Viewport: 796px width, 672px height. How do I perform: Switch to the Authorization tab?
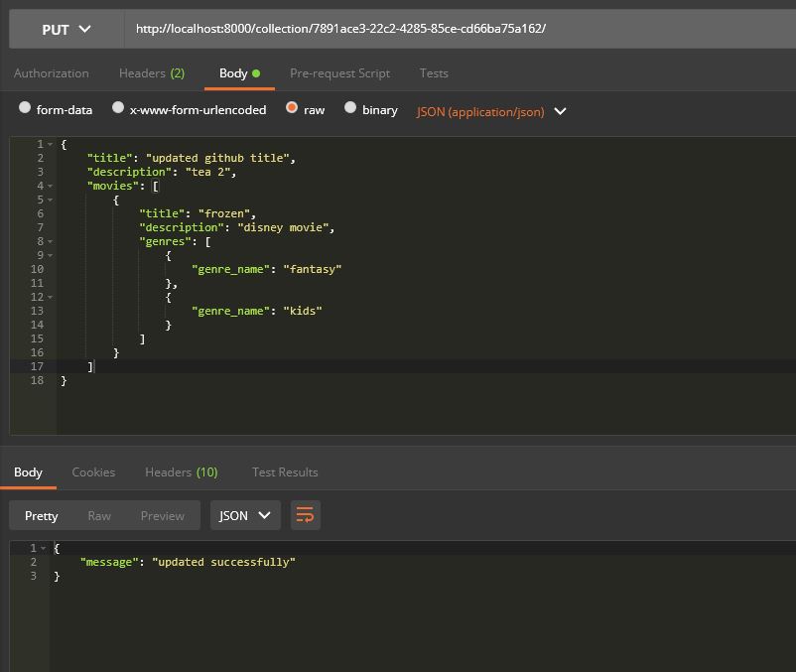[52, 73]
